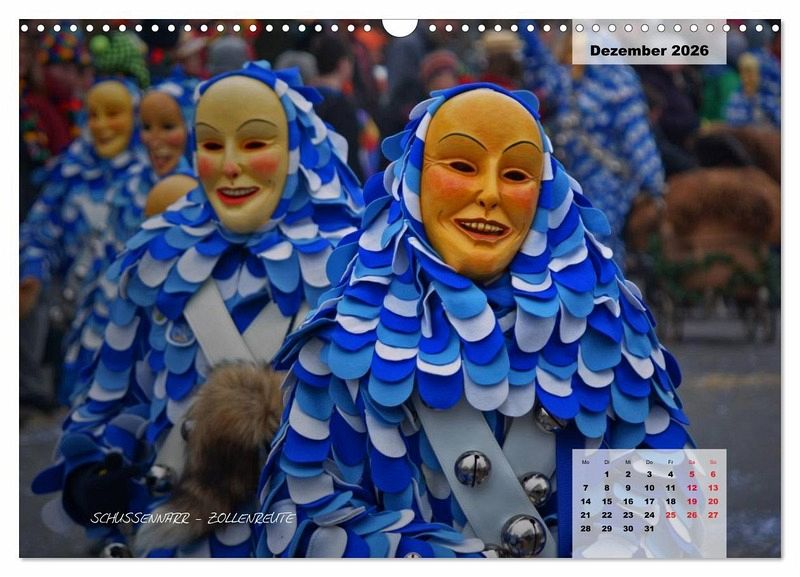Click day 1 in the calendar grid

(x=607, y=474)
